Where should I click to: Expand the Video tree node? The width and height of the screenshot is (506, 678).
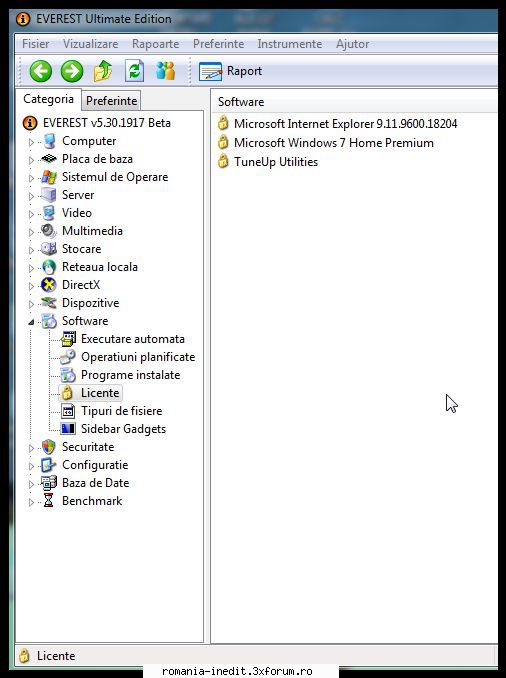(31, 214)
